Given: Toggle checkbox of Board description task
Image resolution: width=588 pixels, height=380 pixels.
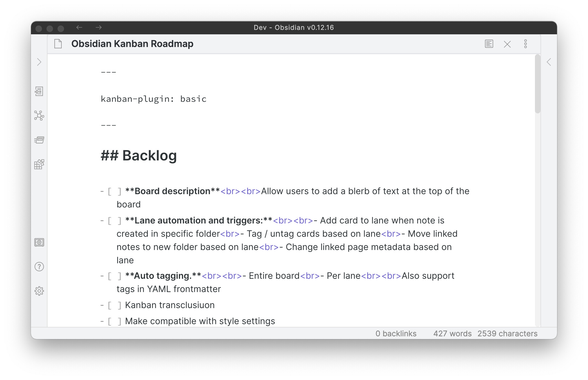Looking at the screenshot, I should pos(114,191).
